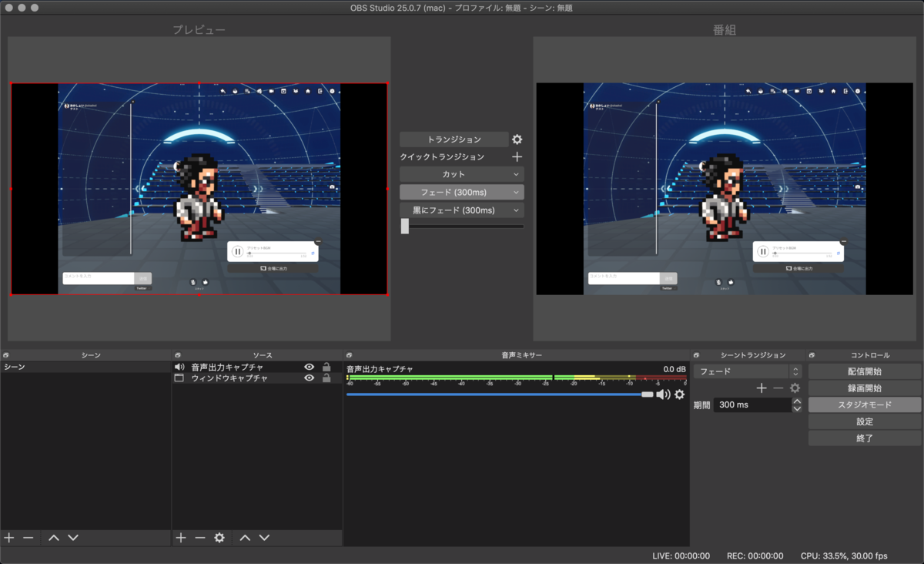Click 録画開始 to start recording
The height and width of the screenshot is (564, 924).
click(x=865, y=388)
